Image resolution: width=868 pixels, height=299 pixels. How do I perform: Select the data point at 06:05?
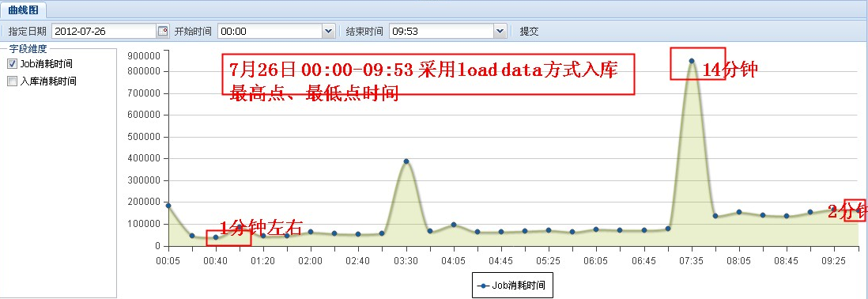tap(596, 229)
